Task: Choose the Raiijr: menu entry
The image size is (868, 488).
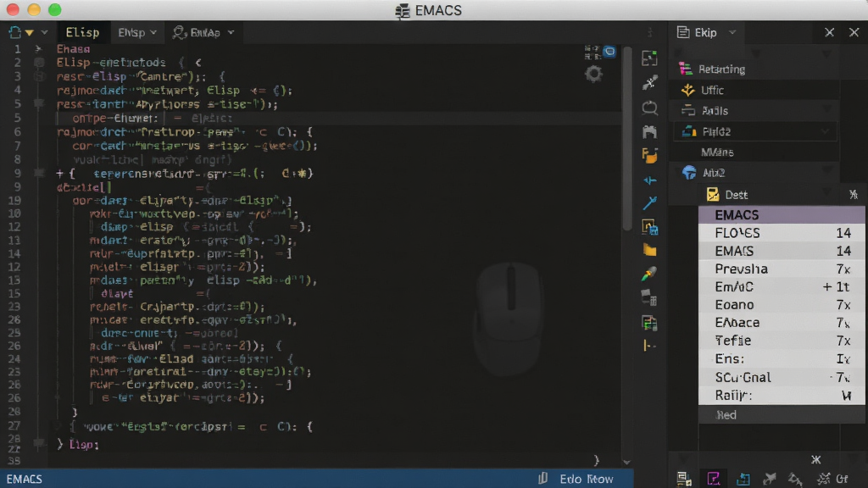Action: coord(781,396)
